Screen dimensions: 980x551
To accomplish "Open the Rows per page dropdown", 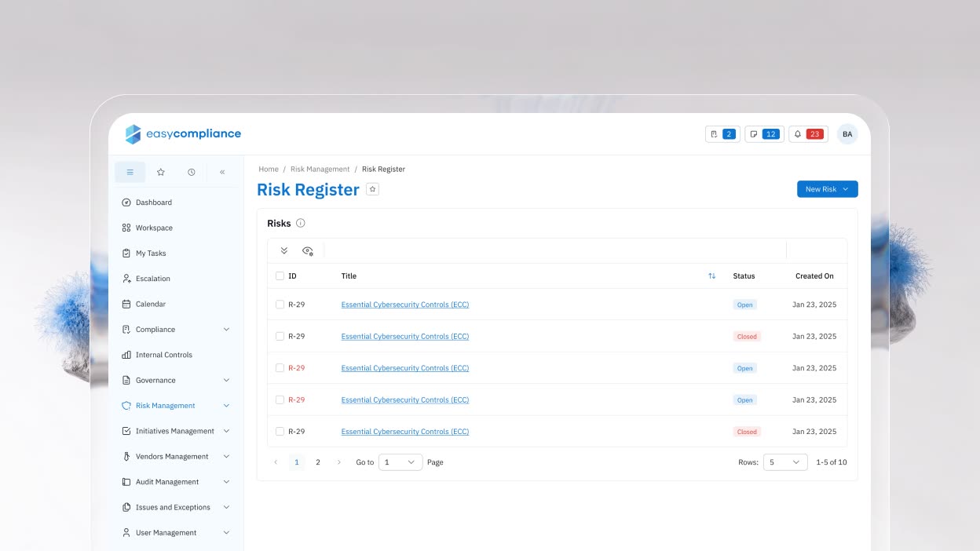I will (x=785, y=462).
